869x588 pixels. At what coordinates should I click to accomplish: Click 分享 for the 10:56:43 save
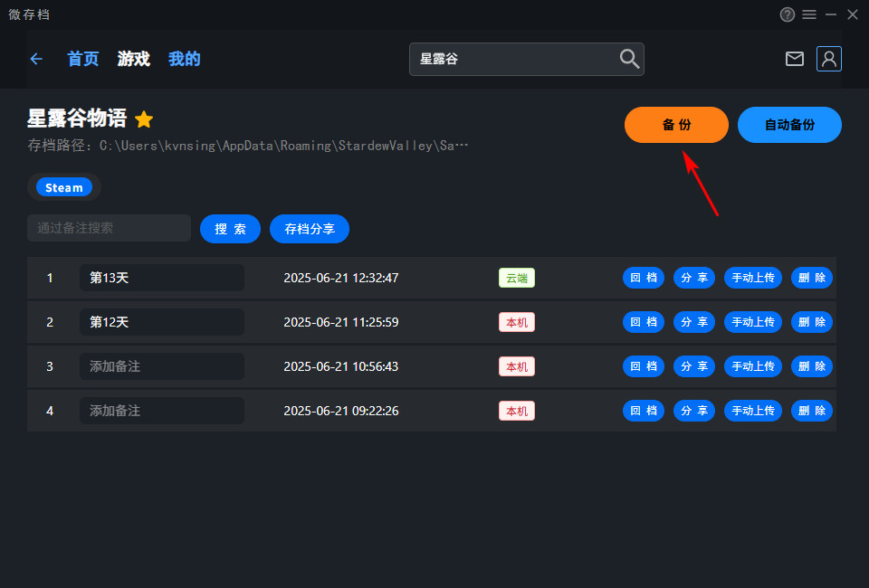(694, 366)
